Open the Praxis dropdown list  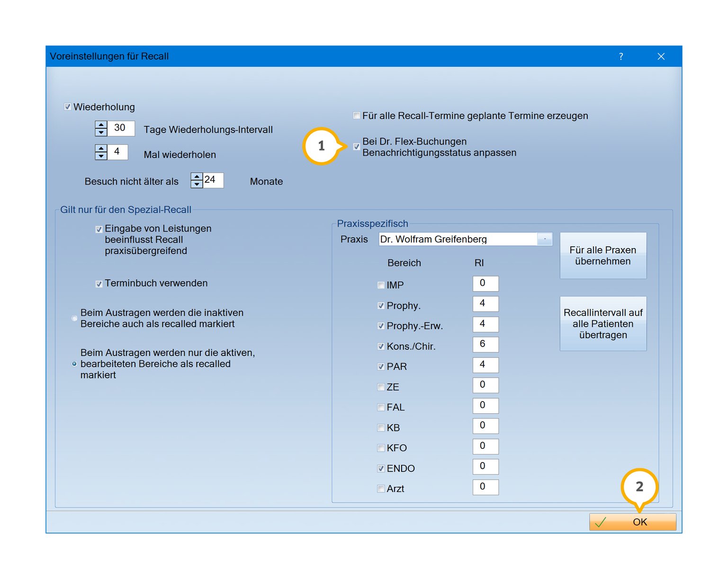click(545, 239)
